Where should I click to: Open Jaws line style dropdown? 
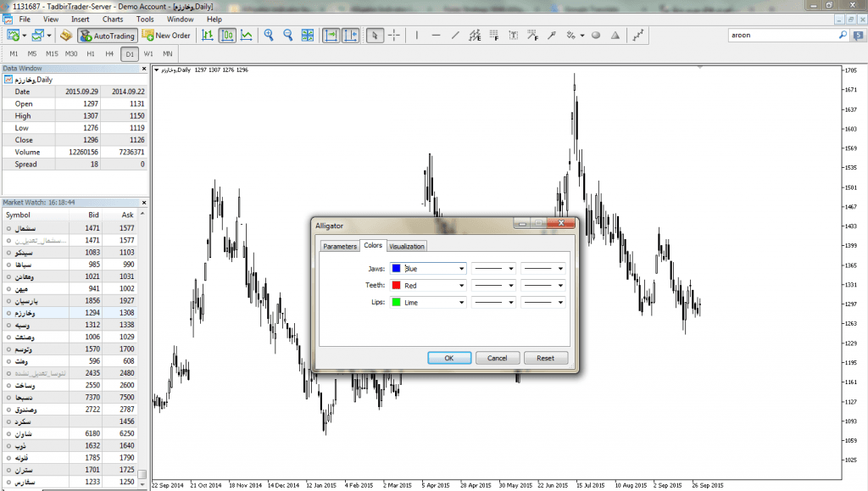pyautogui.click(x=493, y=269)
